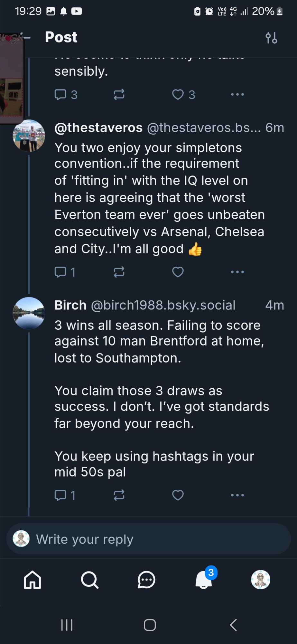Like Birch's post about 3 wins
297x644 pixels.
coord(178,495)
